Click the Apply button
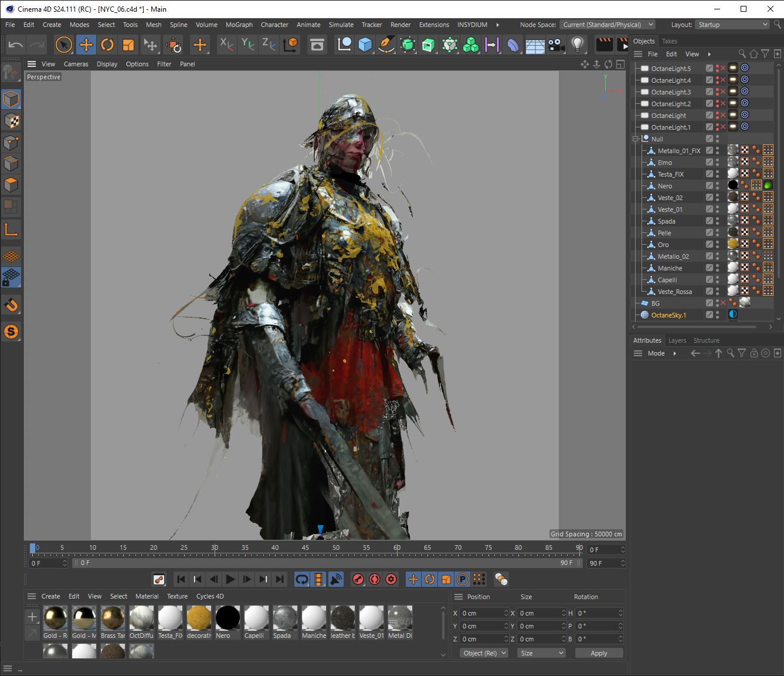Screen dimensions: 784x676 tap(599, 653)
